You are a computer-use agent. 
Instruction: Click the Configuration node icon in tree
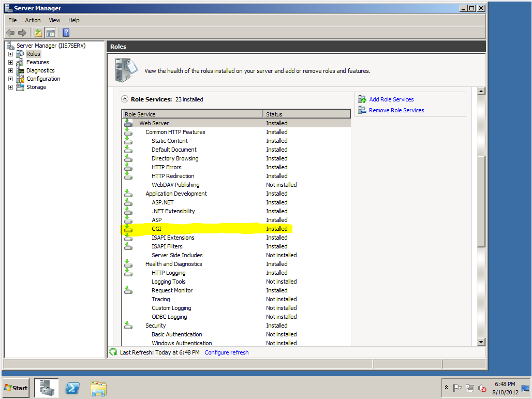(x=20, y=79)
